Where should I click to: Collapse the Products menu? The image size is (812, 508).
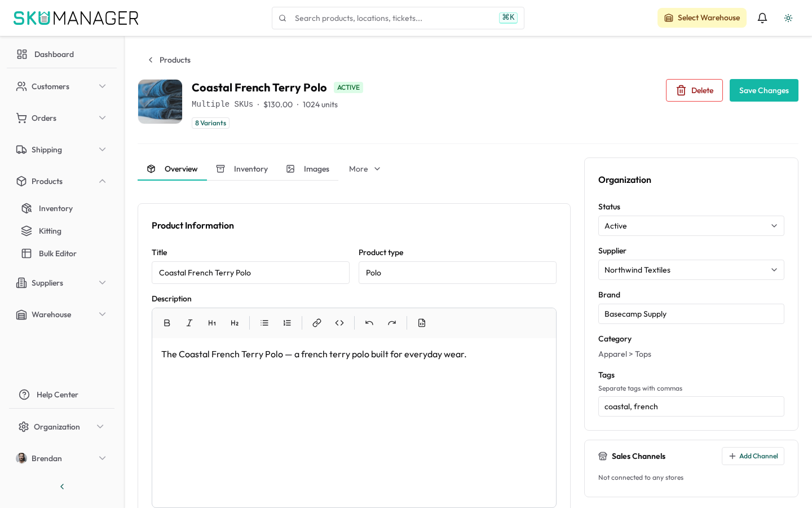61,181
